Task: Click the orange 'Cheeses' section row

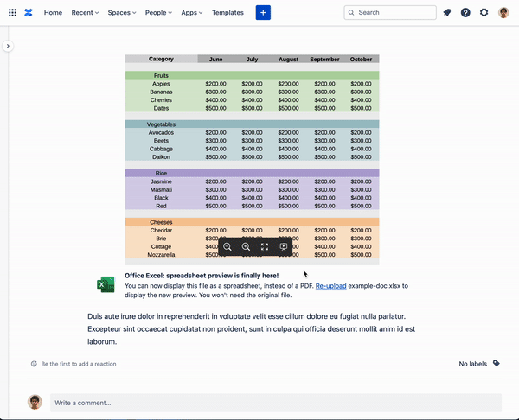Action: [x=252, y=222]
